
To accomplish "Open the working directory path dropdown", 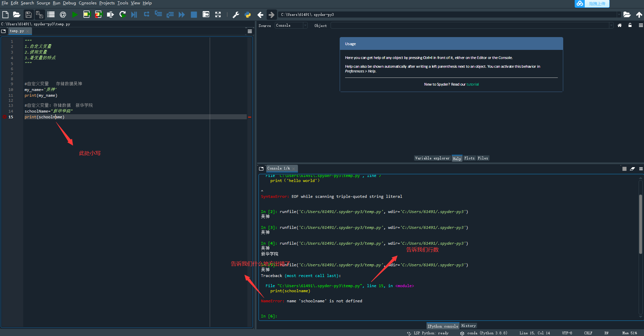I will (619, 14).
